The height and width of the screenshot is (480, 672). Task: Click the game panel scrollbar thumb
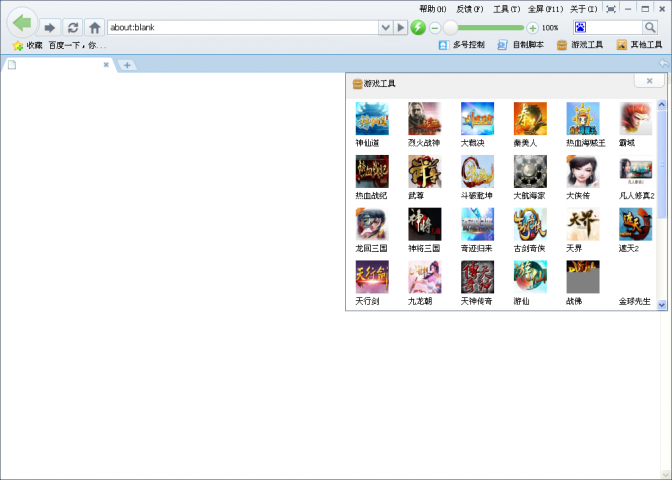[x=661, y=163]
